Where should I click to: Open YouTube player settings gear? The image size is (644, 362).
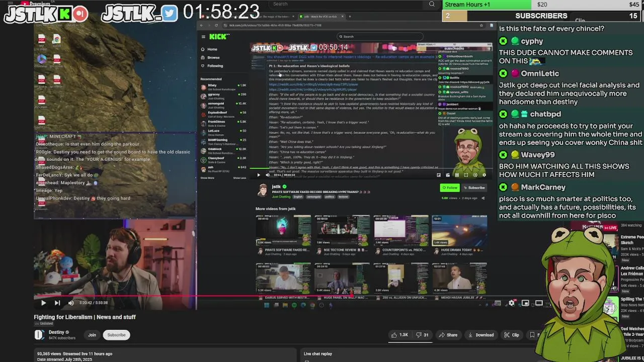(512, 303)
